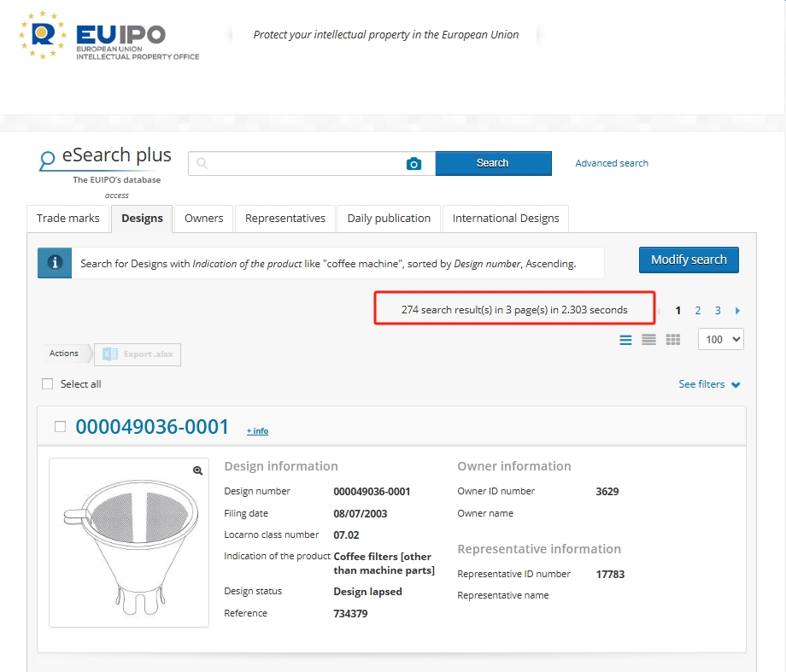Click the blue Search button
This screenshot has width=786, height=672.
493,163
